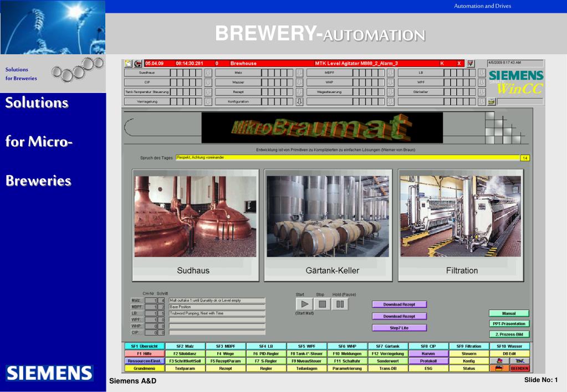Expand the MBPF alarm group arrow
This screenshot has height=392, width=567.
point(391,73)
